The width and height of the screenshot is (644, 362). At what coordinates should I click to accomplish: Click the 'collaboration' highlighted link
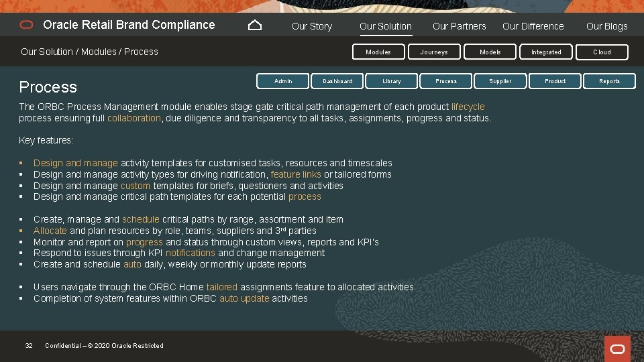point(134,118)
